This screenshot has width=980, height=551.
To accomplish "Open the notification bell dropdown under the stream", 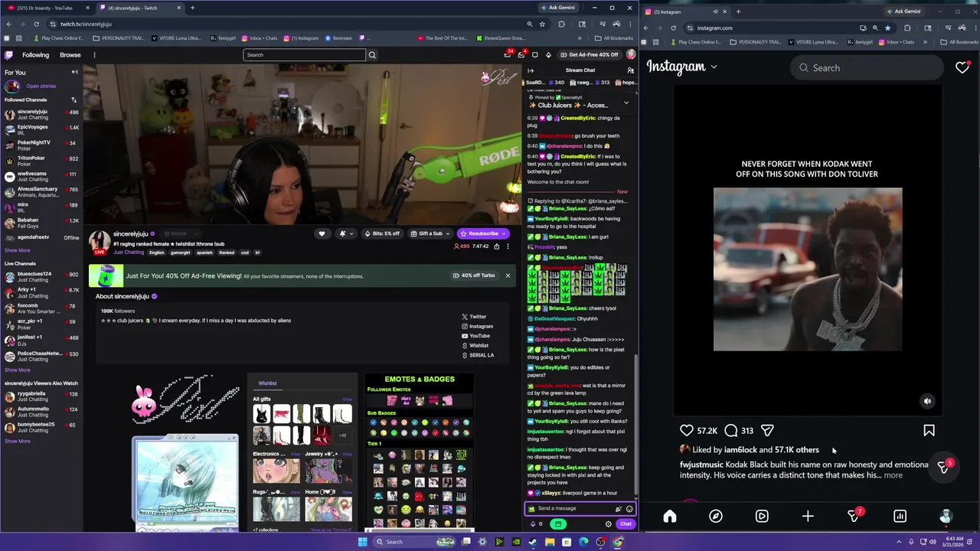I will 346,233.
